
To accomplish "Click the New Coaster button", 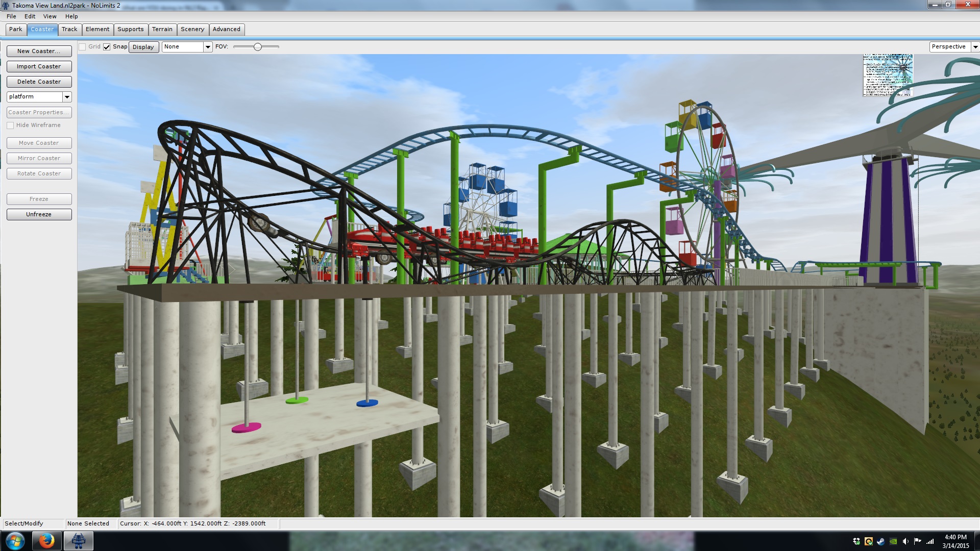I will tap(39, 51).
